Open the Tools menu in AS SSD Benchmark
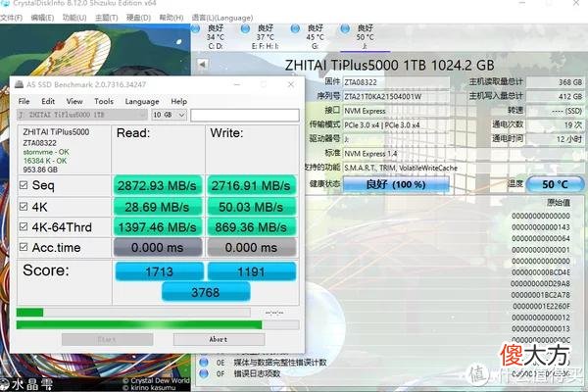This screenshot has height=392, width=588. 104,101
